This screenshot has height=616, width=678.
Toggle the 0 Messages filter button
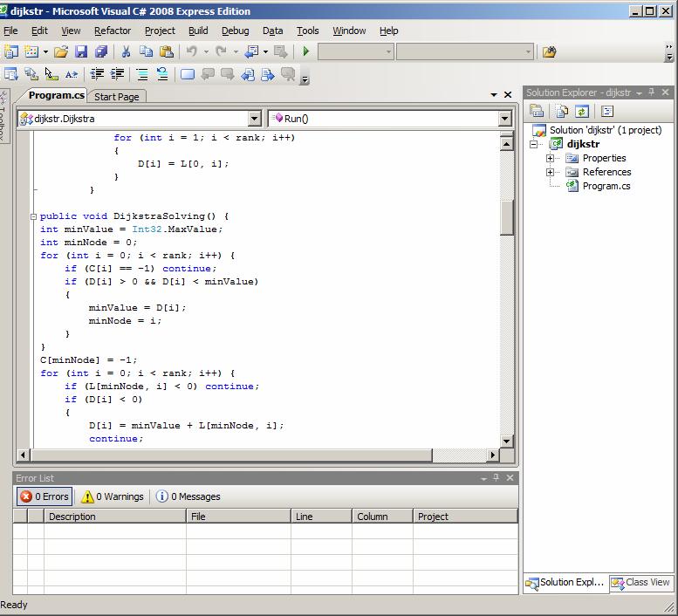click(188, 496)
